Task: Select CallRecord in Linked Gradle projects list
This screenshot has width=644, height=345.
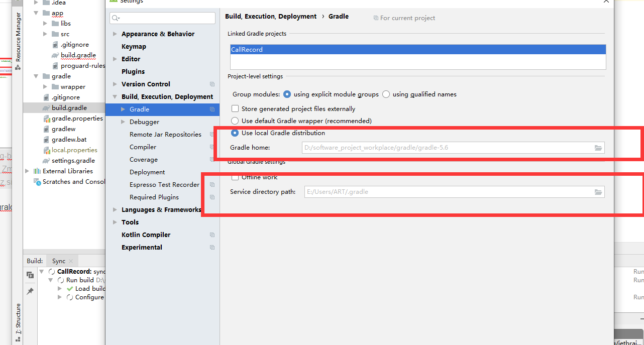Action: point(246,49)
